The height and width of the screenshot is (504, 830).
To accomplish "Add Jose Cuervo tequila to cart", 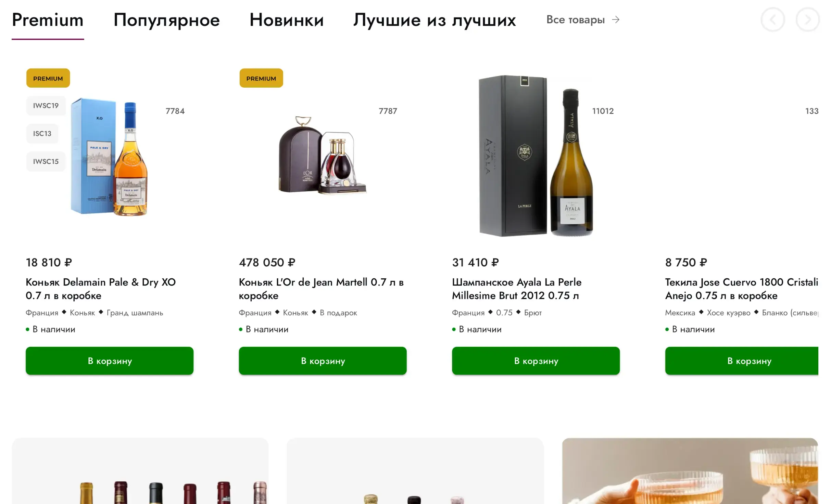I will [x=749, y=361].
